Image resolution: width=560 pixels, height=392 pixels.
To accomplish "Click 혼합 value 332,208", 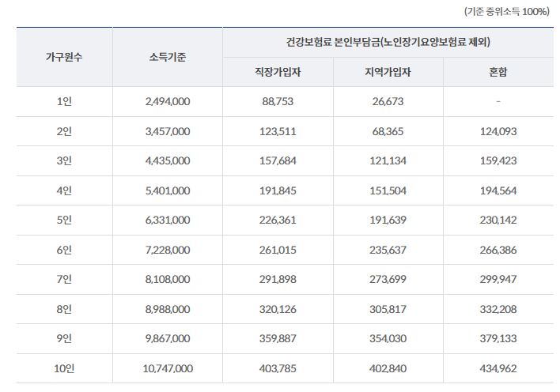I will point(498,309).
